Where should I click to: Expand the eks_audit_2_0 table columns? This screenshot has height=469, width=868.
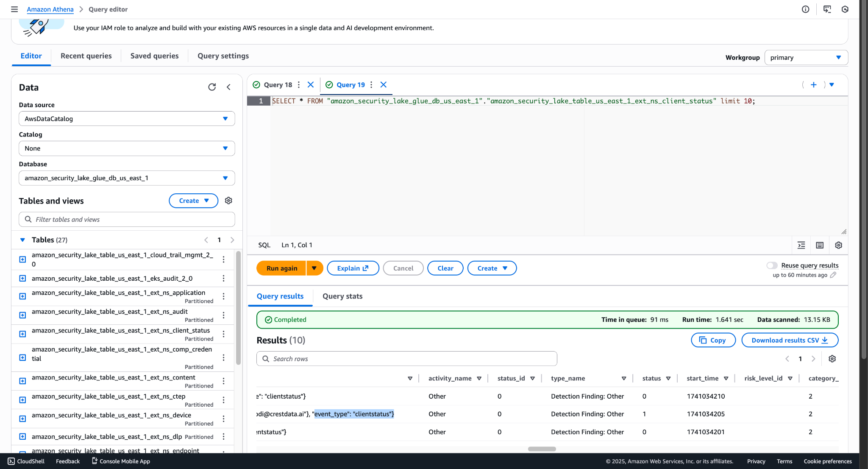coord(23,279)
